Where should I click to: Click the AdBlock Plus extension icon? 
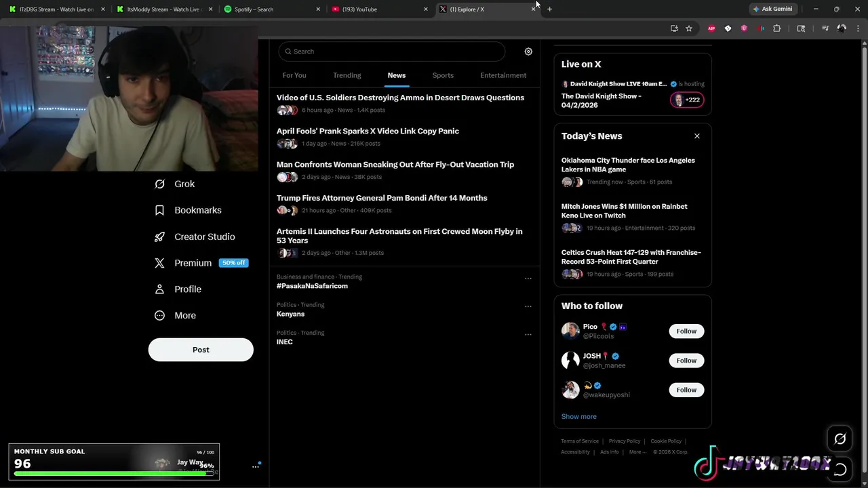[711, 28]
